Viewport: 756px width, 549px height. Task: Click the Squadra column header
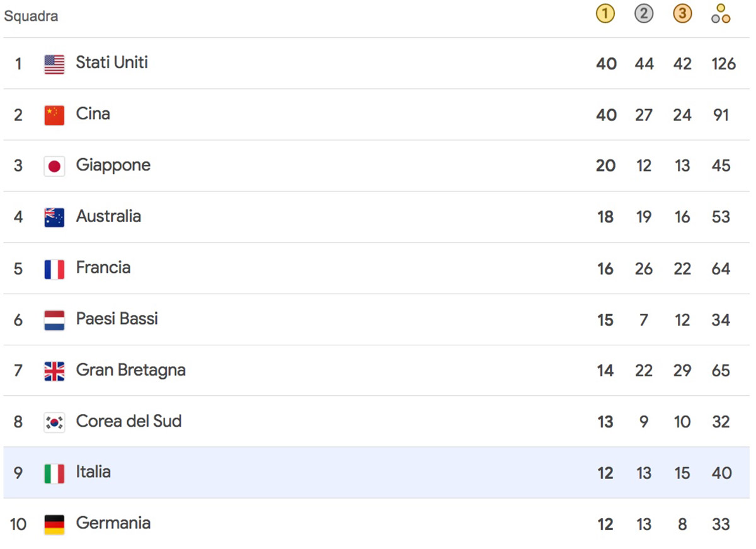31,16
